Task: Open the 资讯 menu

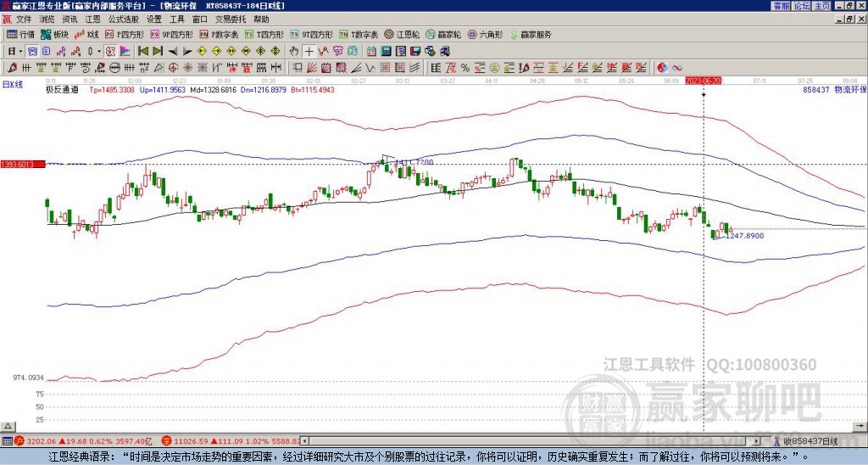Action: click(70, 20)
